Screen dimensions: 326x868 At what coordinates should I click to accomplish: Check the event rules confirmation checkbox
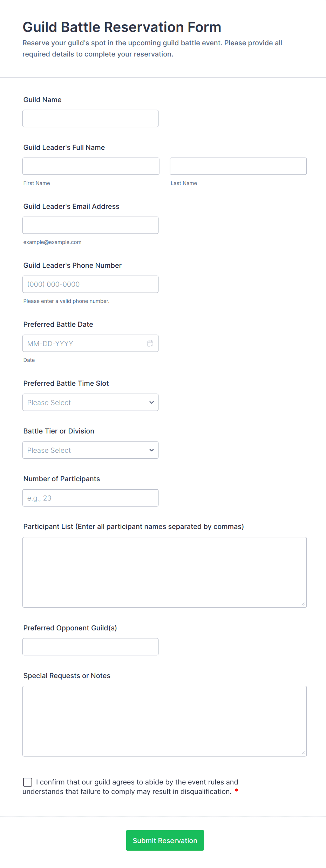click(28, 782)
